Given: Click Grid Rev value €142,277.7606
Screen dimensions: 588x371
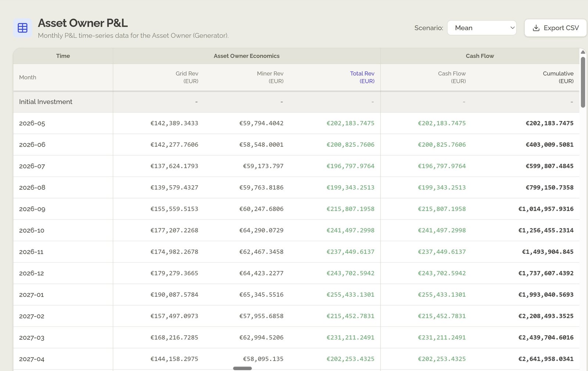Looking at the screenshot, I should pyautogui.click(x=174, y=145).
